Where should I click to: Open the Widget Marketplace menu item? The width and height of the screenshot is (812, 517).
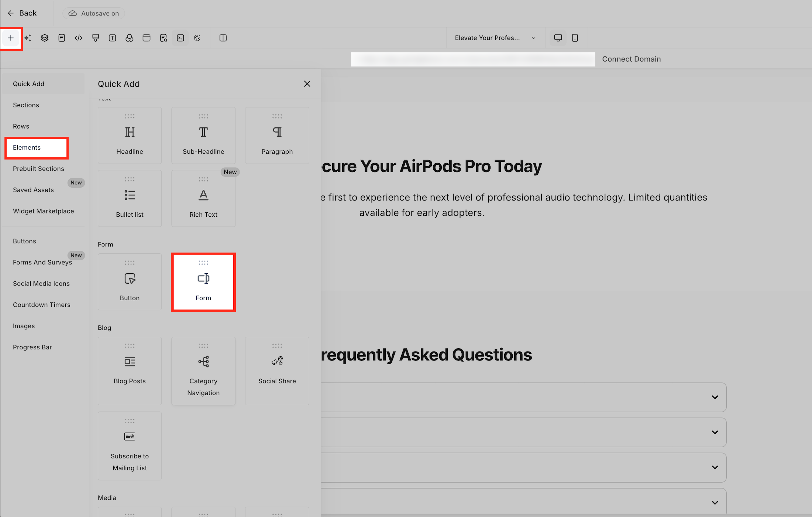click(x=43, y=211)
